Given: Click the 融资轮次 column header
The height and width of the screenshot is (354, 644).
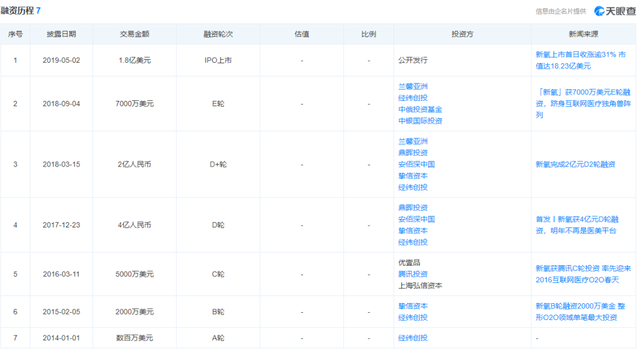Looking at the screenshot, I should point(218,34).
